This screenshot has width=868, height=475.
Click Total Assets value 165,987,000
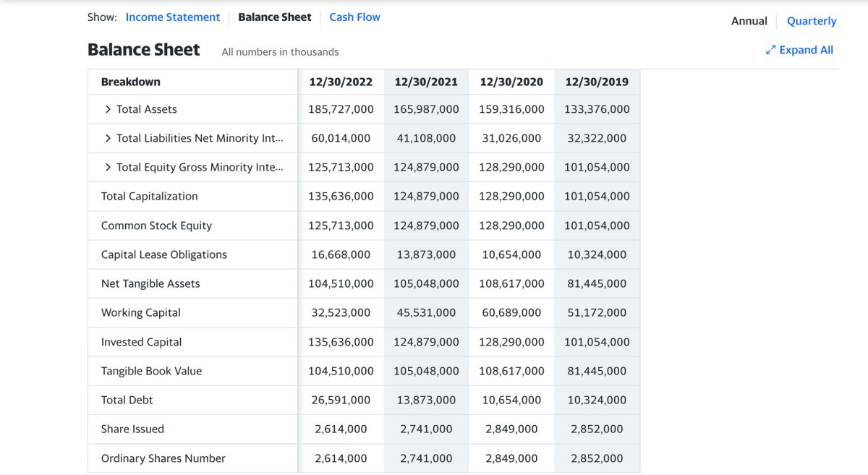pyautogui.click(x=426, y=109)
